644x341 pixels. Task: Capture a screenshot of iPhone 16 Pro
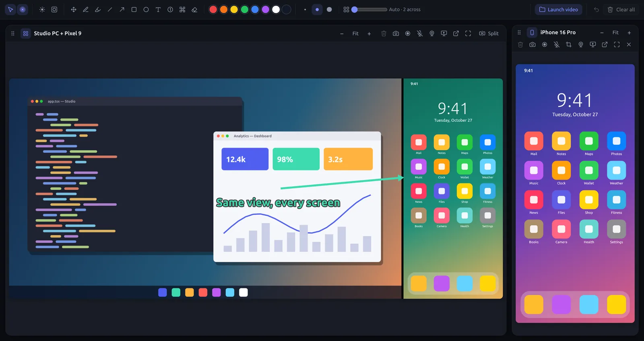[533, 45]
